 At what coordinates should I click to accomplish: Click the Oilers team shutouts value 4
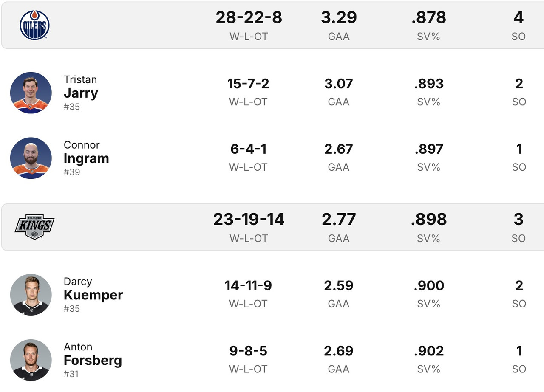[518, 17]
